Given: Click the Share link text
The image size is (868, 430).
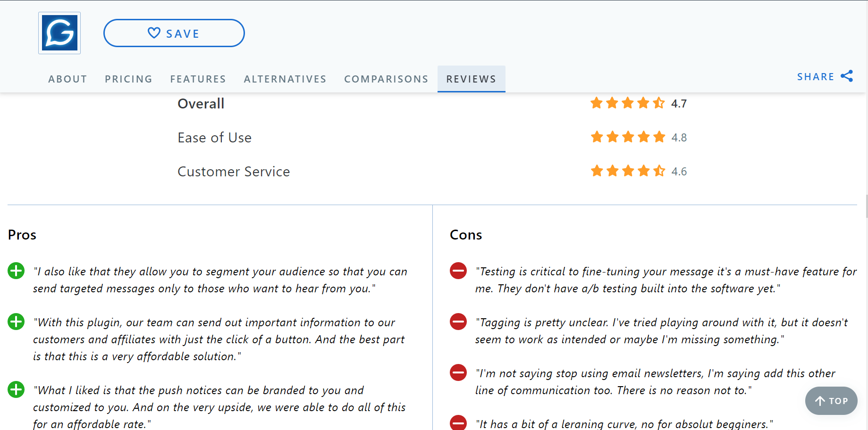Looking at the screenshot, I should click(816, 76).
